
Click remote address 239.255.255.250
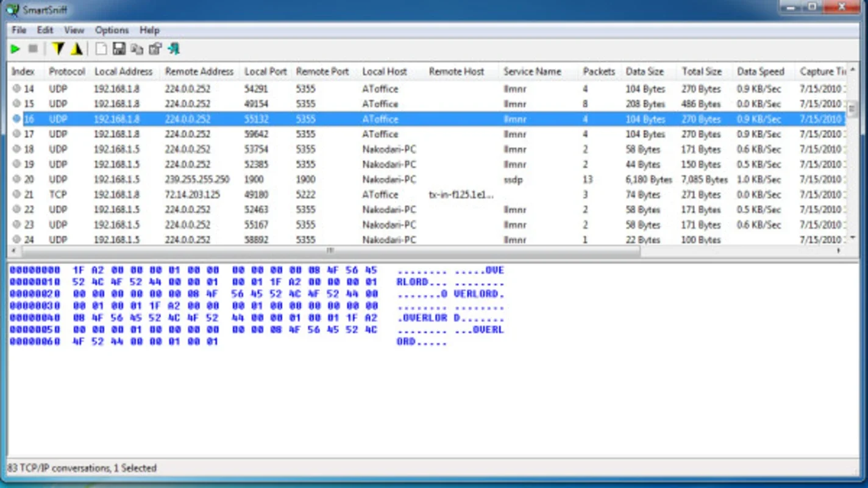pyautogui.click(x=197, y=179)
